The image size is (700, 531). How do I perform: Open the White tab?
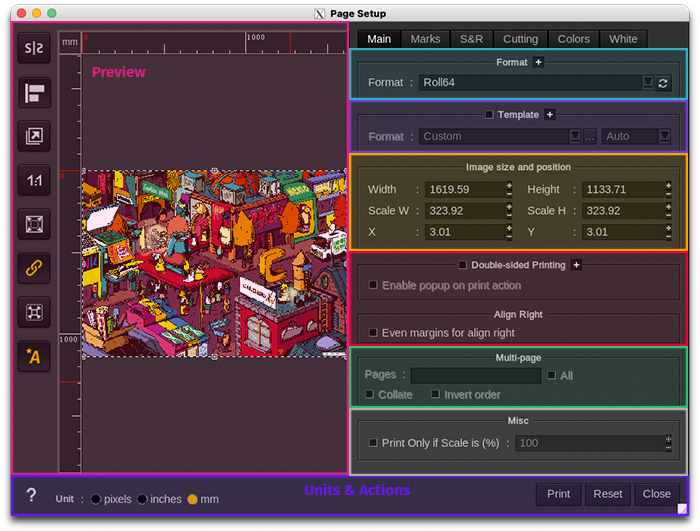point(623,39)
